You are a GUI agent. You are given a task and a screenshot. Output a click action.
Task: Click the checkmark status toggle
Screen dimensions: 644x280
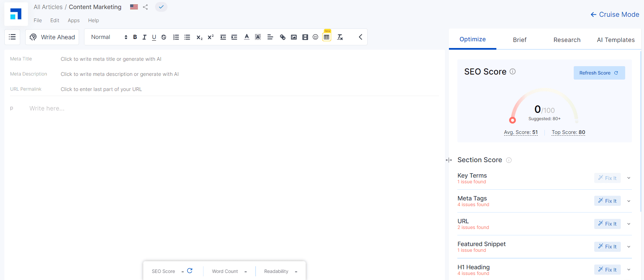[161, 7]
